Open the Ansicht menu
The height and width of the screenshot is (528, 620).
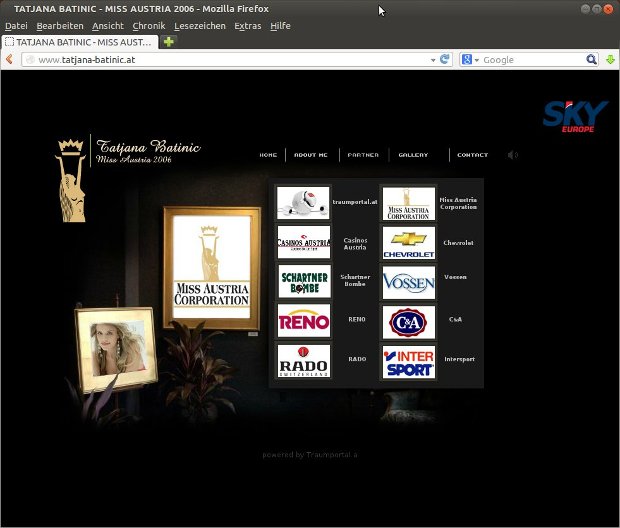coord(108,26)
